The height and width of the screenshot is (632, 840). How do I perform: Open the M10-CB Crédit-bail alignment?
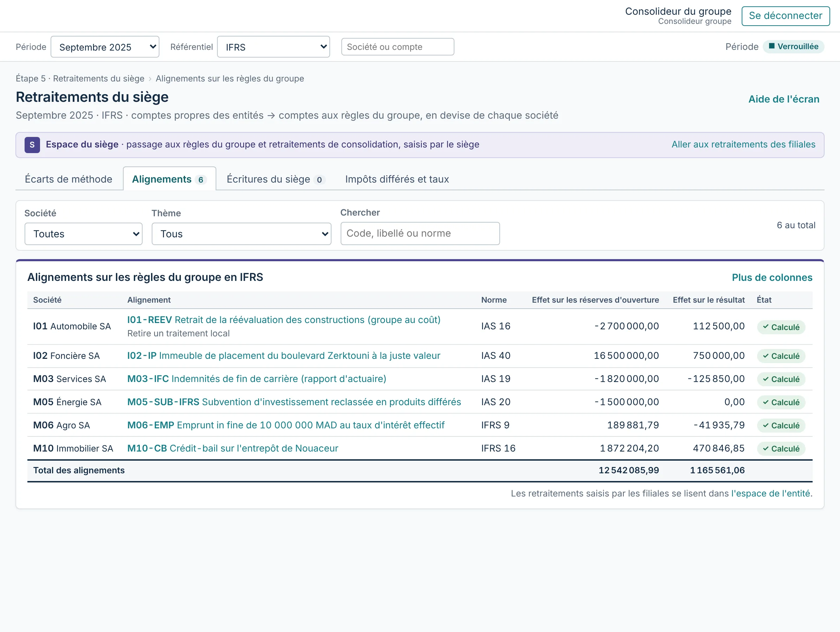[232, 448]
